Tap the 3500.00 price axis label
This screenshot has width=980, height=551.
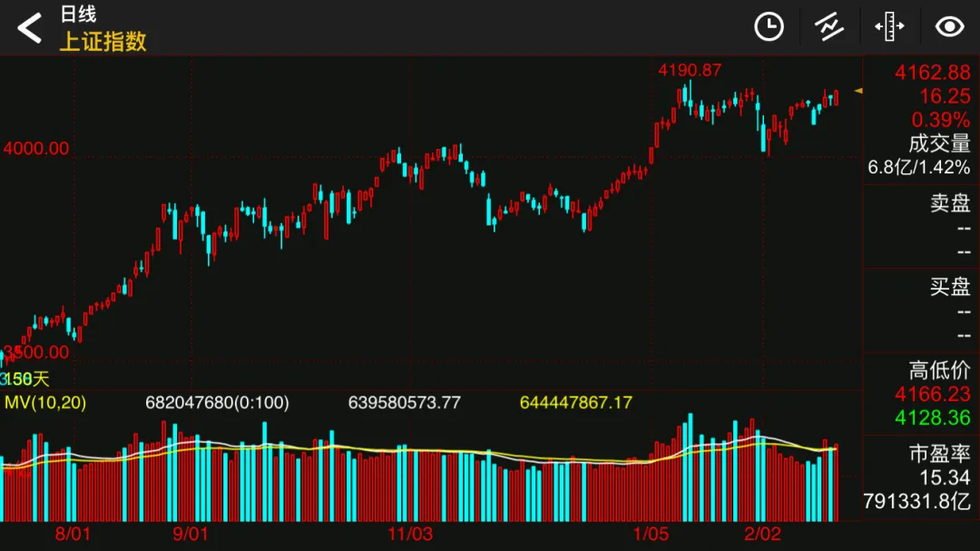(36, 352)
